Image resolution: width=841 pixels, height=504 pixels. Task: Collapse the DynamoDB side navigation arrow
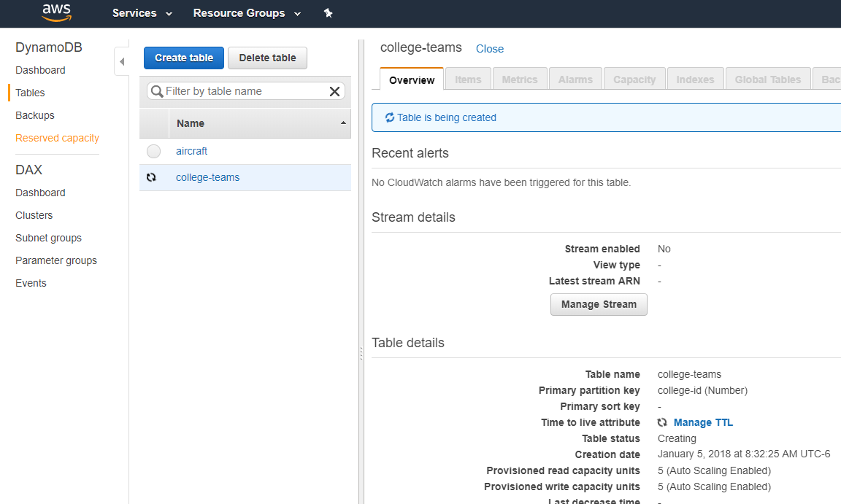[x=122, y=61]
